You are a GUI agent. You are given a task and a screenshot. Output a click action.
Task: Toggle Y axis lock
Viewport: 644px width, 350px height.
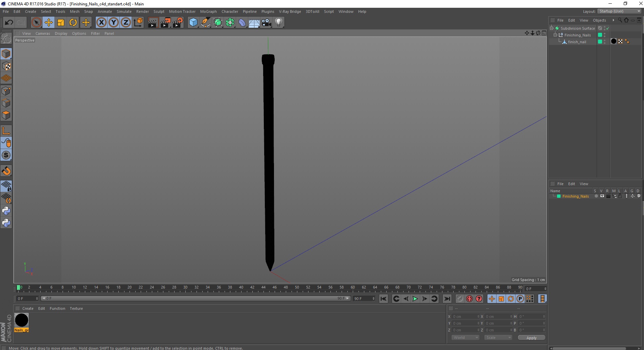[114, 23]
